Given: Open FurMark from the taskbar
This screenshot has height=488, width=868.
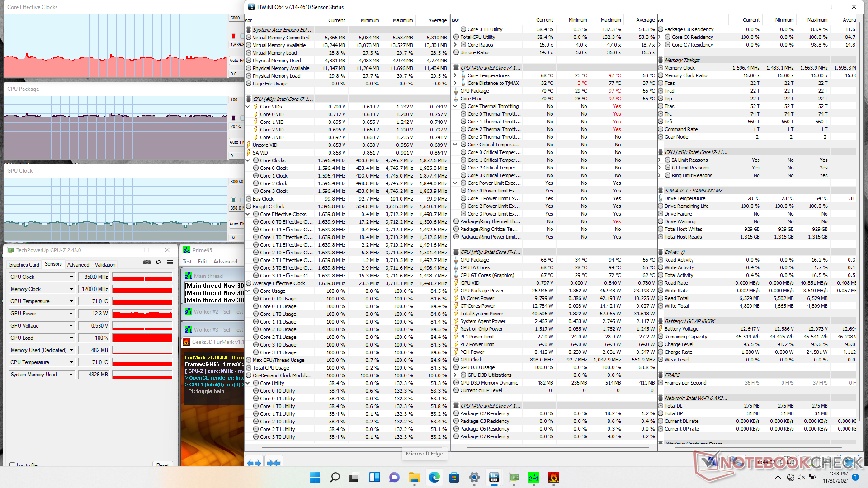Looking at the screenshot, I should point(553,477).
